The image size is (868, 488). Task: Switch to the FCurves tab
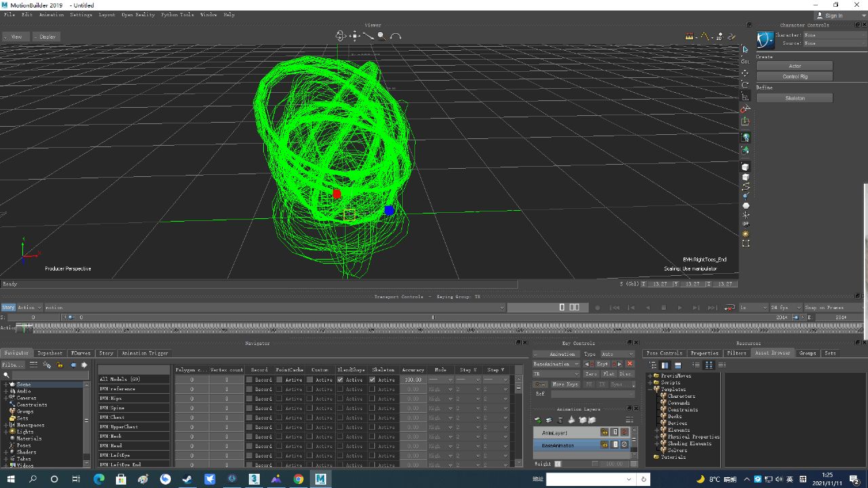[81, 353]
